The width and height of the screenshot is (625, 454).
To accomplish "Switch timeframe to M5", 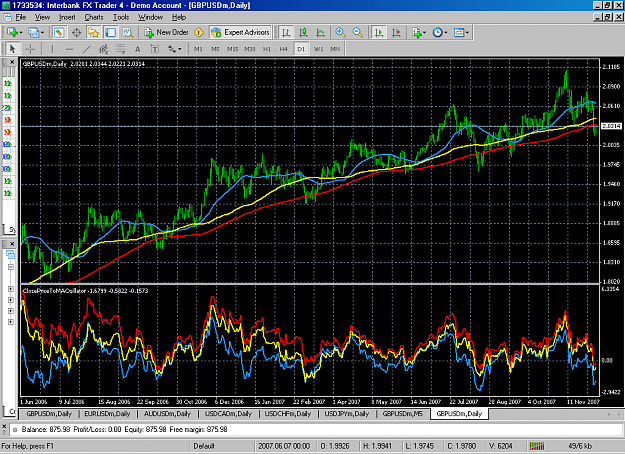I will point(215,49).
